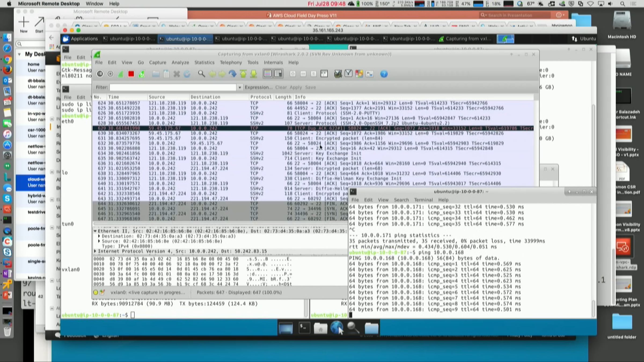
Task: Expand Internet Protocol Version 4 node
Action: pyautogui.click(x=95, y=251)
